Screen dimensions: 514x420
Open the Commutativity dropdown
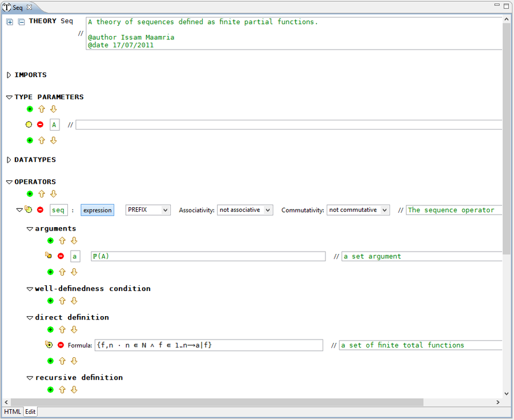pos(358,210)
